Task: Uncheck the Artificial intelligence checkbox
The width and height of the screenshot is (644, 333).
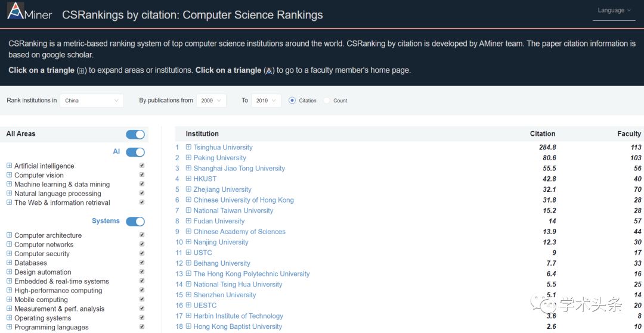Action: click(x=142, y=166)
